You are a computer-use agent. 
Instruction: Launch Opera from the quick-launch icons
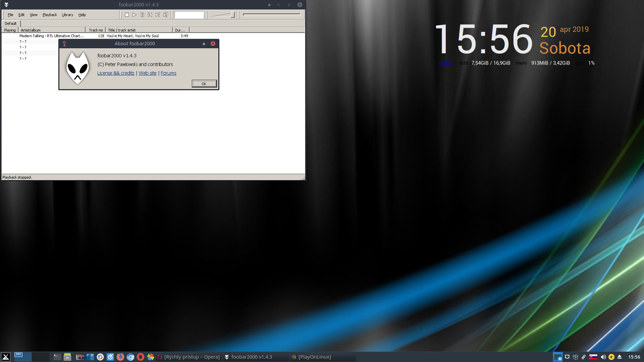coord(140,357)
